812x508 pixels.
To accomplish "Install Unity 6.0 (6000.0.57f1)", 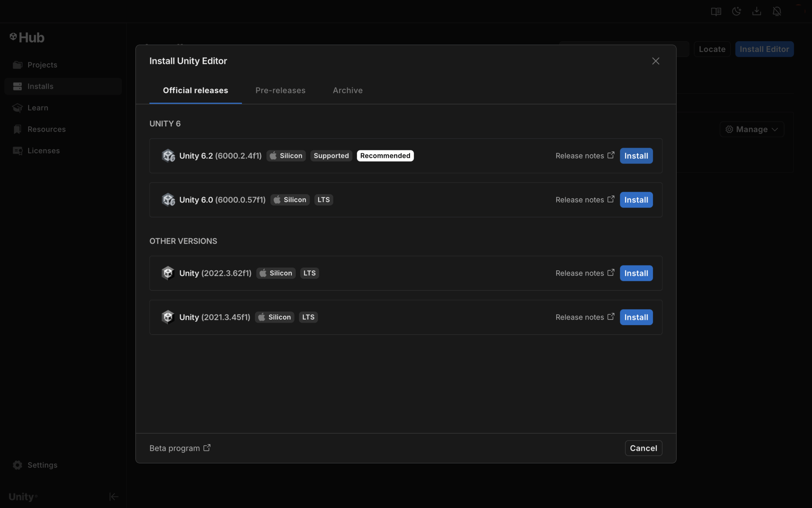I will 636,200.
